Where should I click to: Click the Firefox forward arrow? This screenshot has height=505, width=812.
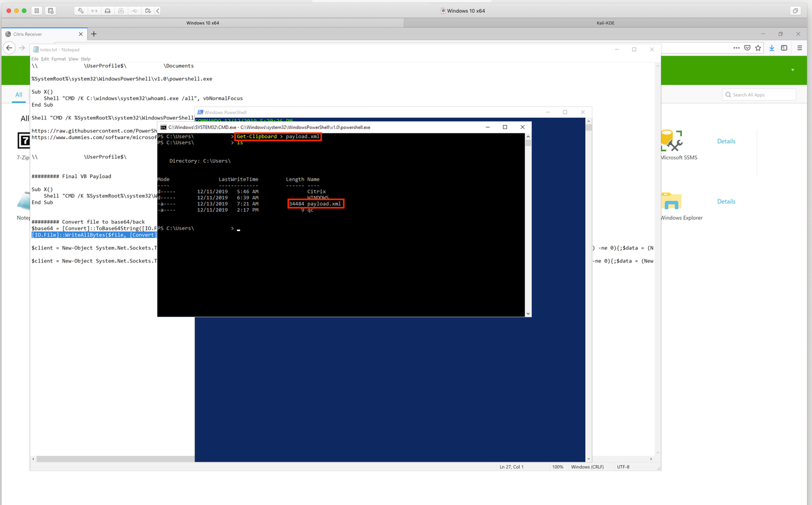22,48
